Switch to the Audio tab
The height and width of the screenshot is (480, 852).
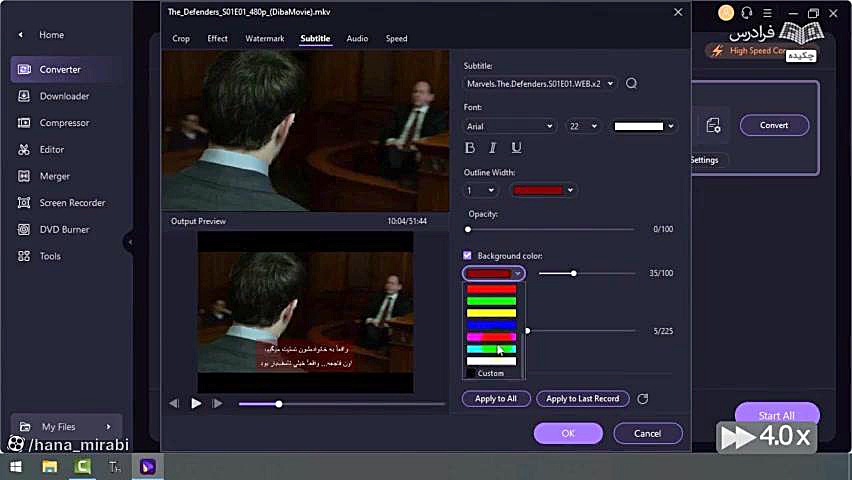(x=357, y=39)
